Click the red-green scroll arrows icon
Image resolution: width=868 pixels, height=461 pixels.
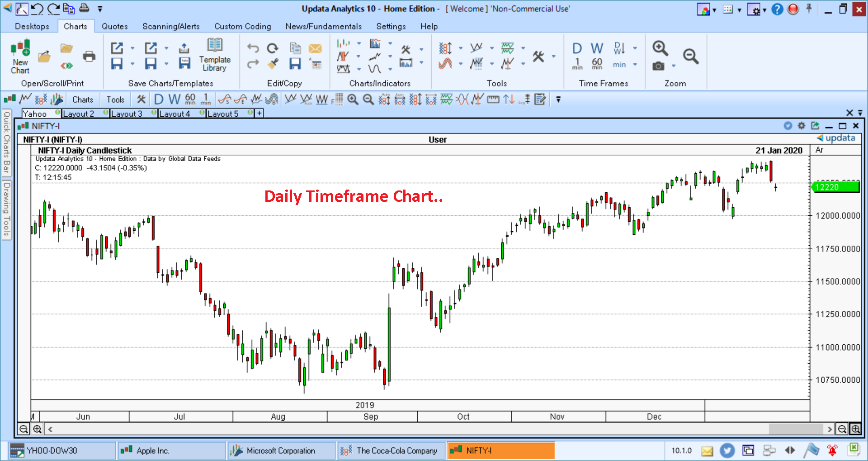(x=66, y=66)
